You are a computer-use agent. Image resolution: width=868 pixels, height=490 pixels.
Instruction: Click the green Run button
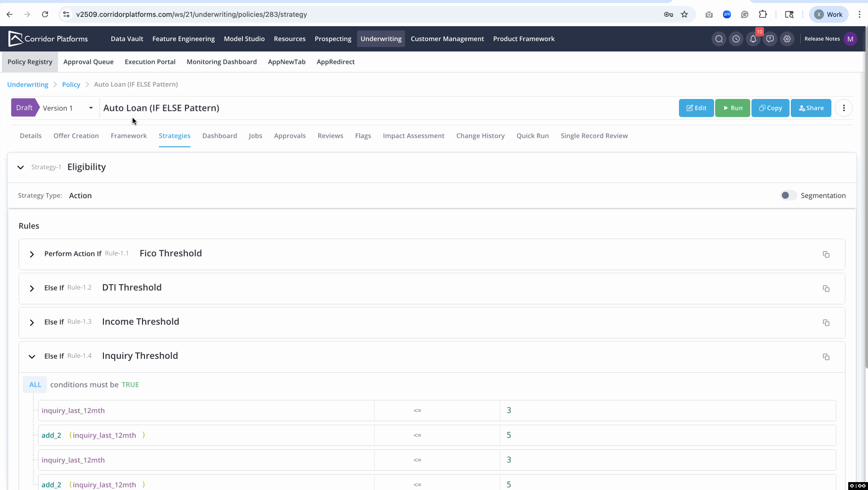coord(732,108)
